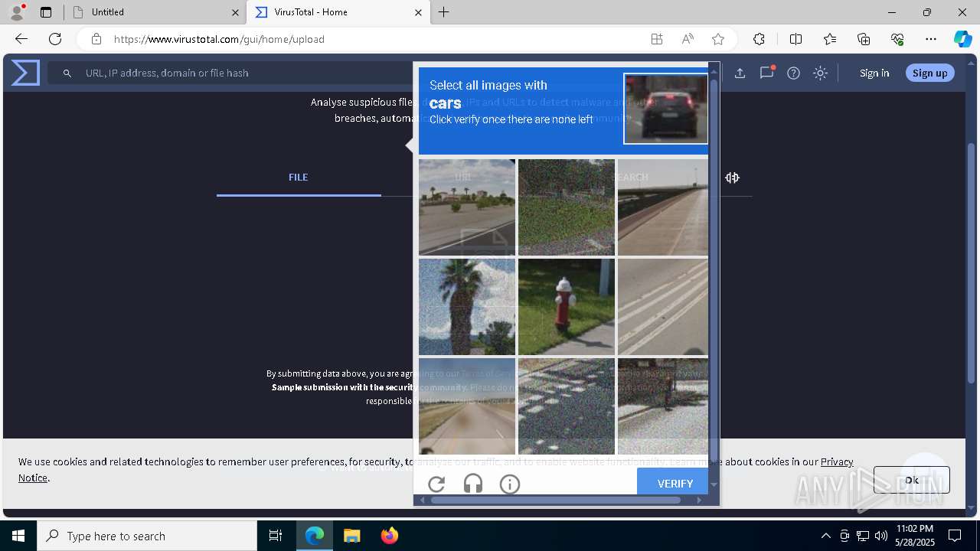Click the sample car image in captcha header

(x=665, y=109)
